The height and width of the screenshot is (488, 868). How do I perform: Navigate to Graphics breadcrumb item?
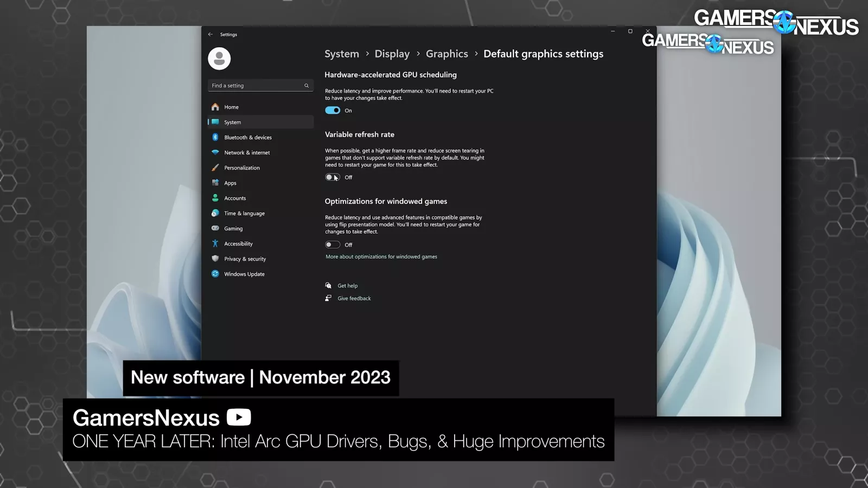(x=446, y=54)
